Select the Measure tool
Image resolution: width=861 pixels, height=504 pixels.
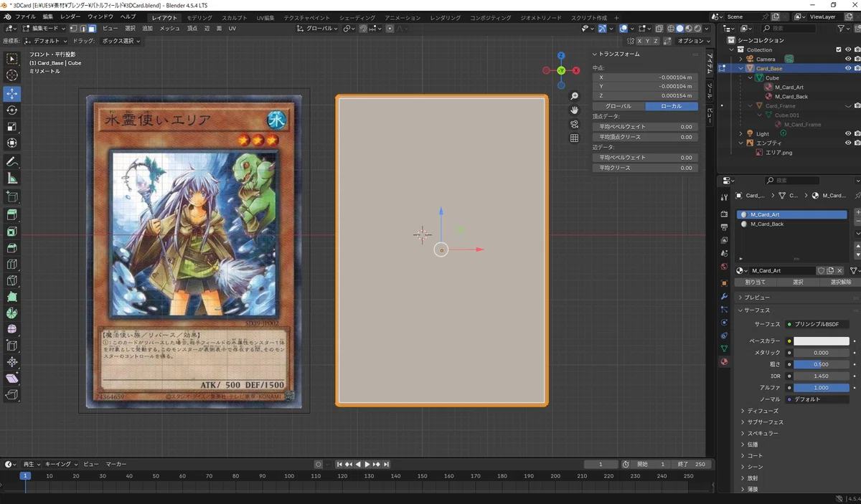(11, 179)
